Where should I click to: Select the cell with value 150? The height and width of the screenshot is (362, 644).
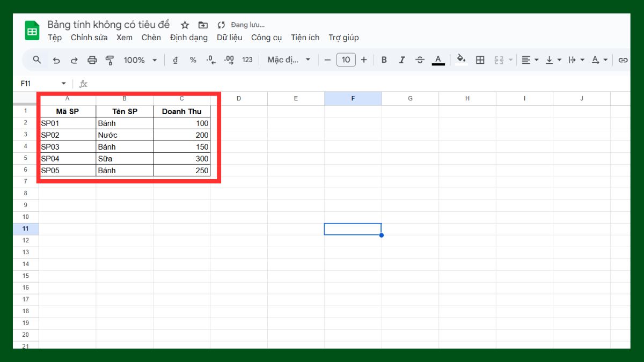(x=182, y=147)
